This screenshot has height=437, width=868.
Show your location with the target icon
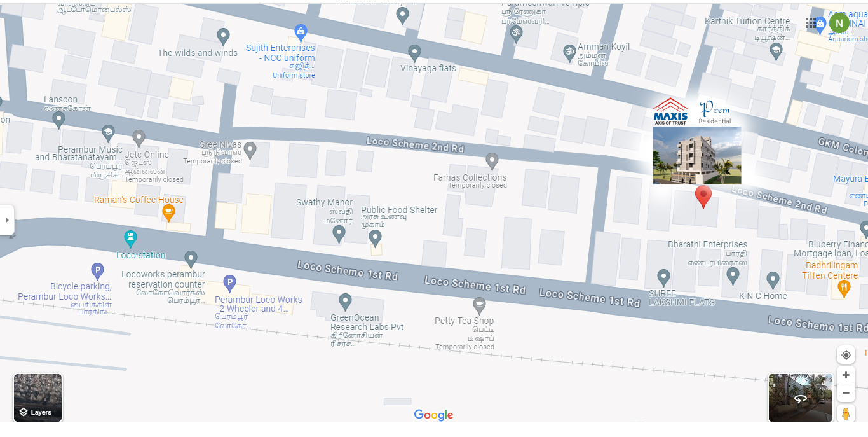pyautogui.click(x=846, y=355)
